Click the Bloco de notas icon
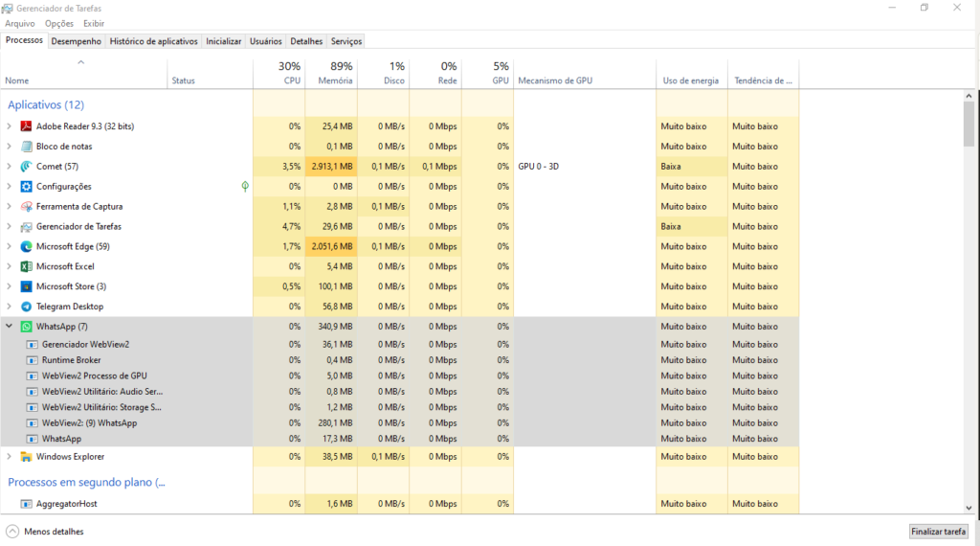The image size is (980, 546). click(x=26, y=147)
